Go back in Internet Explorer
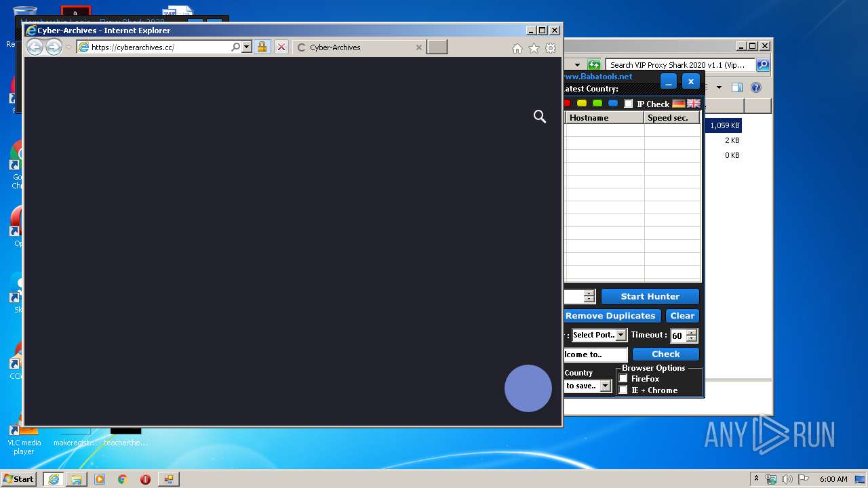 [x=35, y=47]
